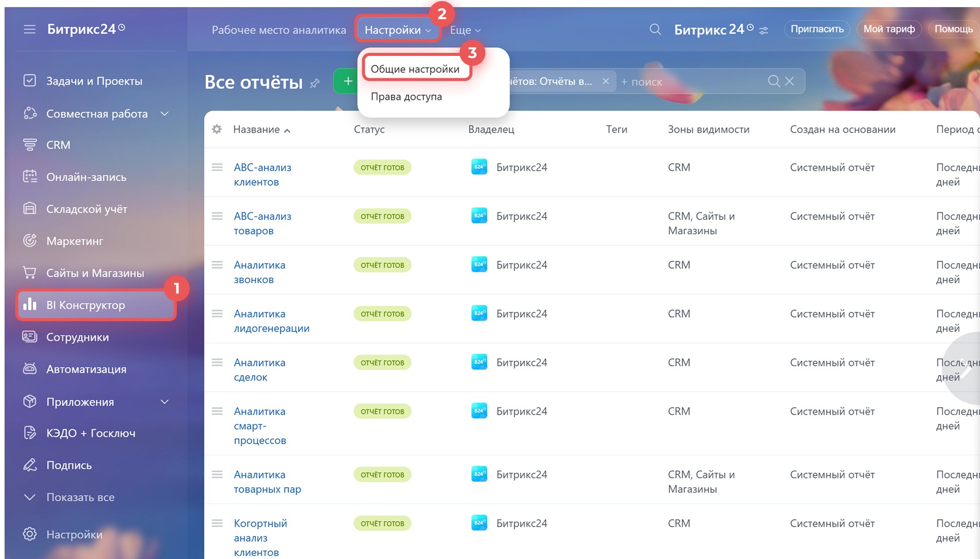
Task: Click the Настройки gear icon in the sidebar
Action: (x=29, y=534)
